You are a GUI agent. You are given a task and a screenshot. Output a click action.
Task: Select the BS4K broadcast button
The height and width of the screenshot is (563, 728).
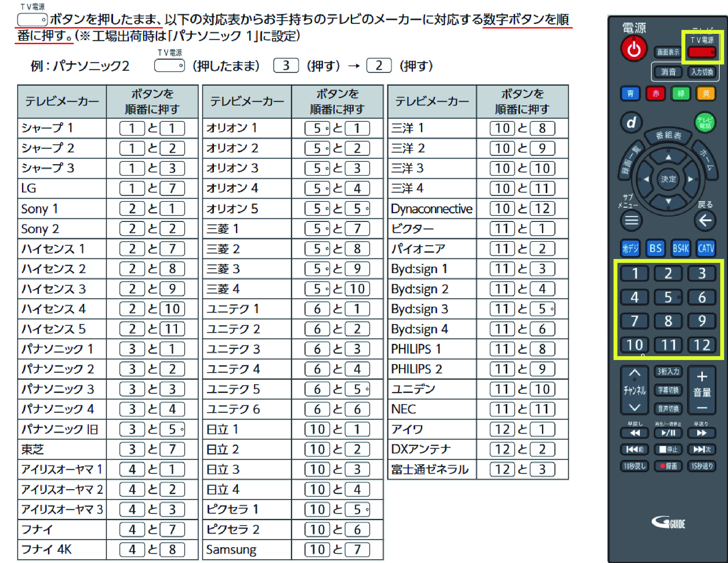(x=681, y=248)
